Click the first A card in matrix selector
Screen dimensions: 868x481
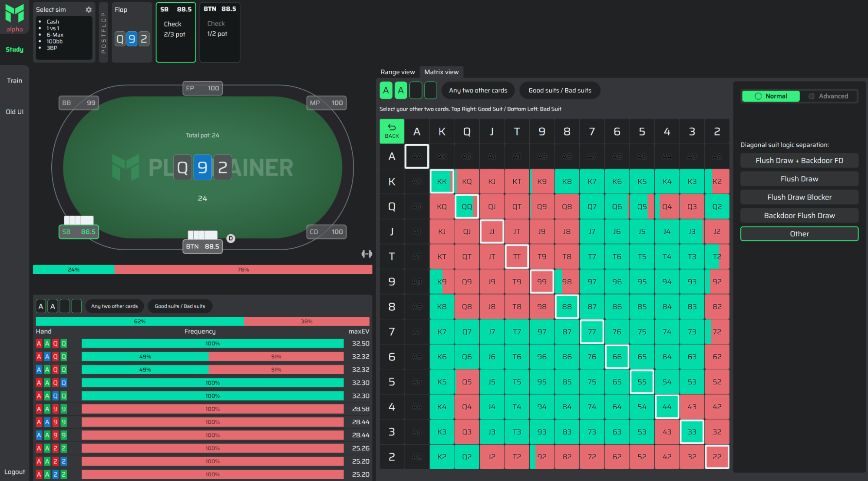point(386,90)
